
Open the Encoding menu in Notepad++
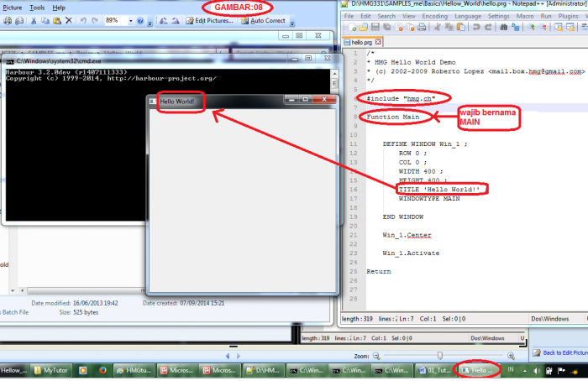pyautogui.click(x=434, y=16)
